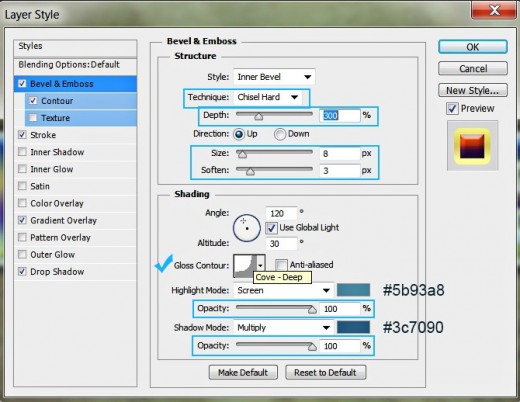The image size is (520, 402).
Task: Open the Style dropdown showing Inner Bevel
Action: [274, 77]
